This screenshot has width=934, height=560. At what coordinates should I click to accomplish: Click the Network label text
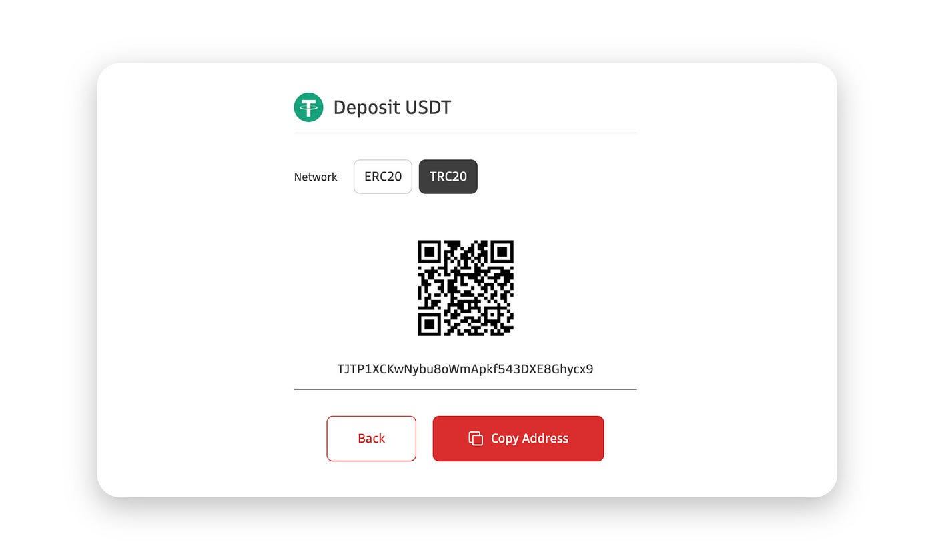pos(316,177)
